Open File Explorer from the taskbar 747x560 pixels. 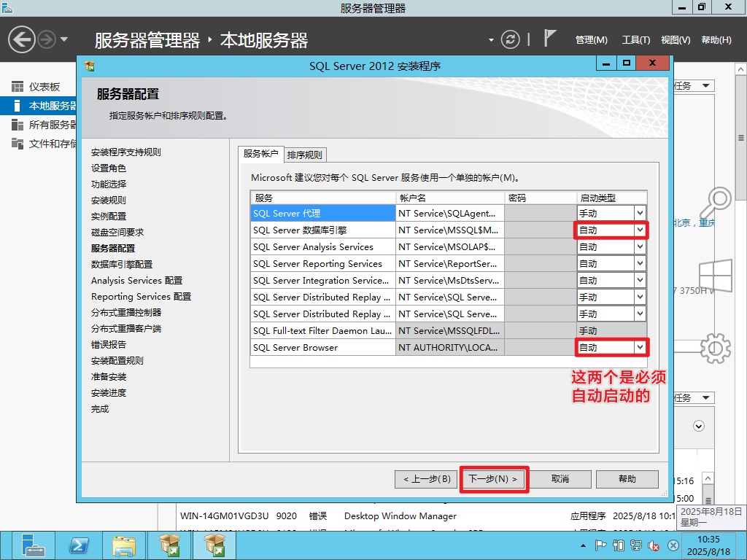point(124,545)
